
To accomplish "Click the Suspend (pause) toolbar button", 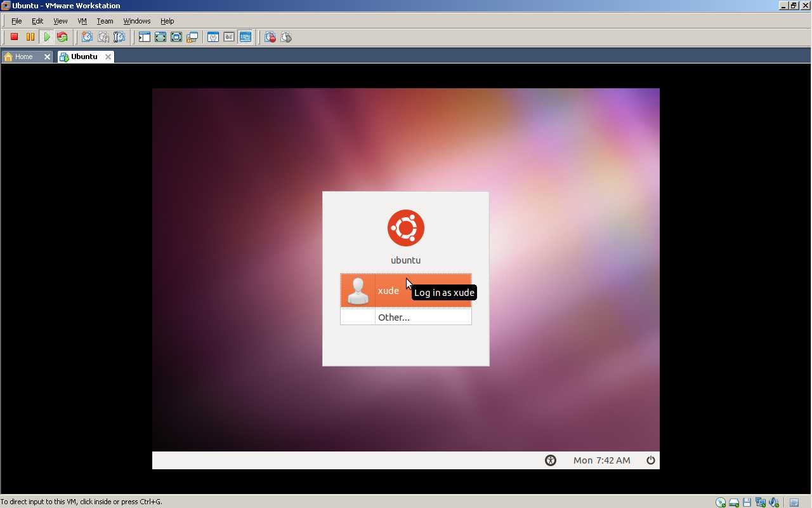I will [x=30, y=37].
